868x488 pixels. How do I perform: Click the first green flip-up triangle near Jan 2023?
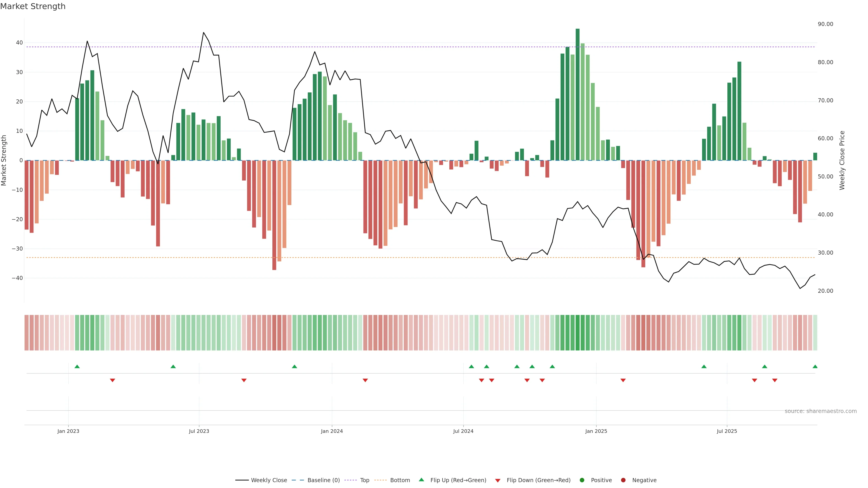(77, 366)
